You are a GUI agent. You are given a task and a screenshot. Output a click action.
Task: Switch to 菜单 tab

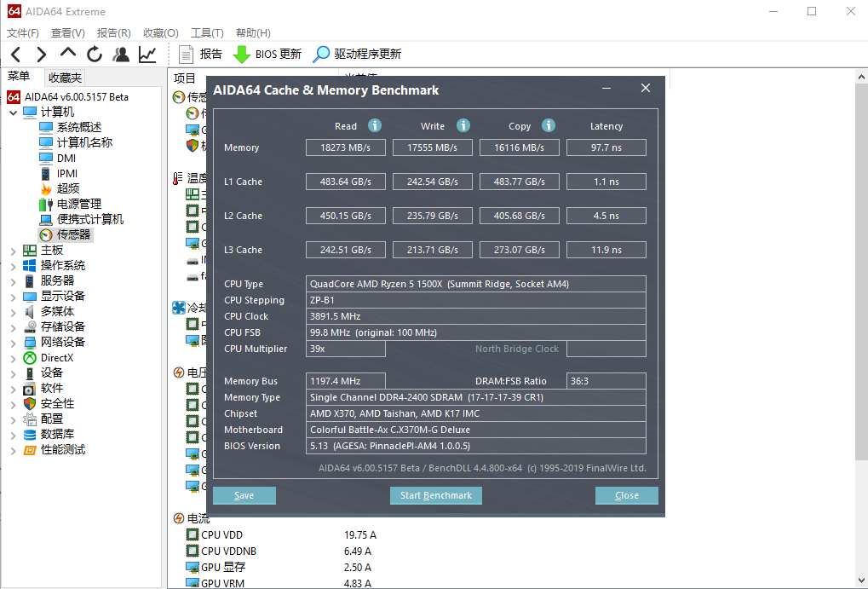coord(19,77)
